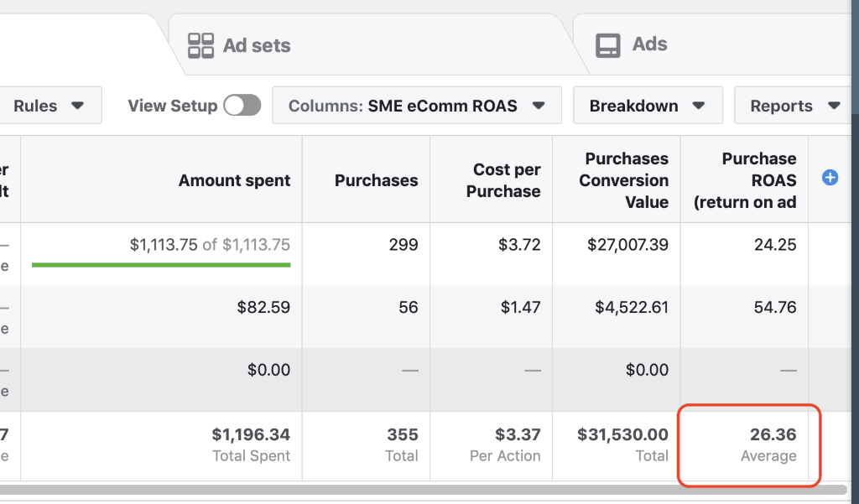This screenshot has width=859, height=504.
Task: Click the Cost per Purchase column header
Action: coord(506,180)
